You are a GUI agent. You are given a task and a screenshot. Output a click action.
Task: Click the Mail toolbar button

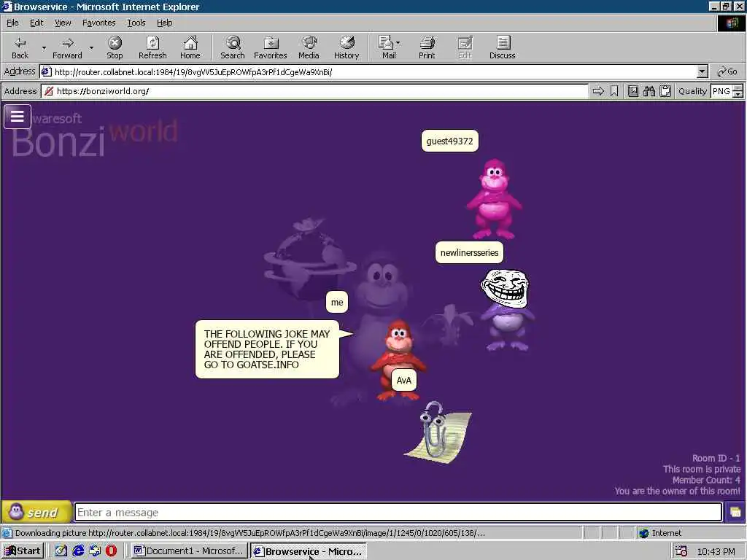click(387, 47)
